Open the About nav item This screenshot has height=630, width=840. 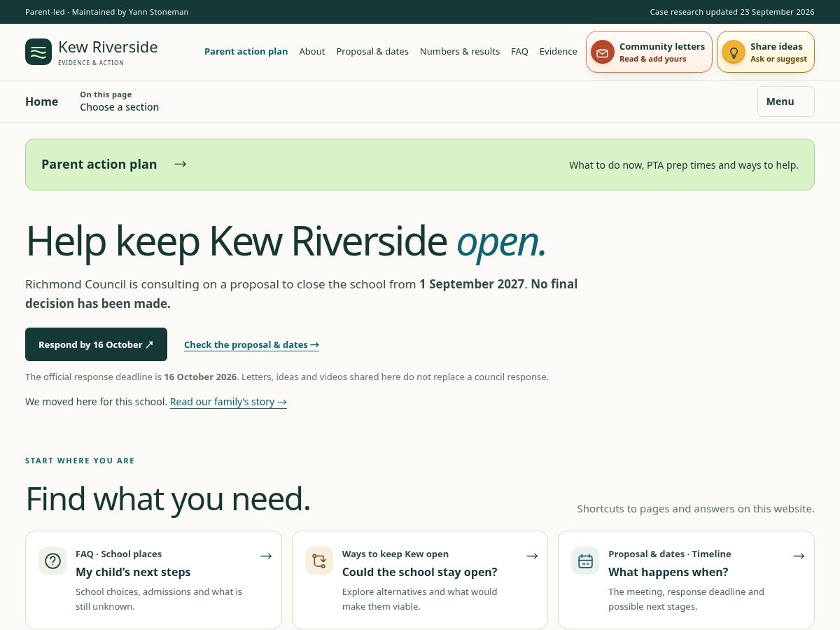point(312,52)
